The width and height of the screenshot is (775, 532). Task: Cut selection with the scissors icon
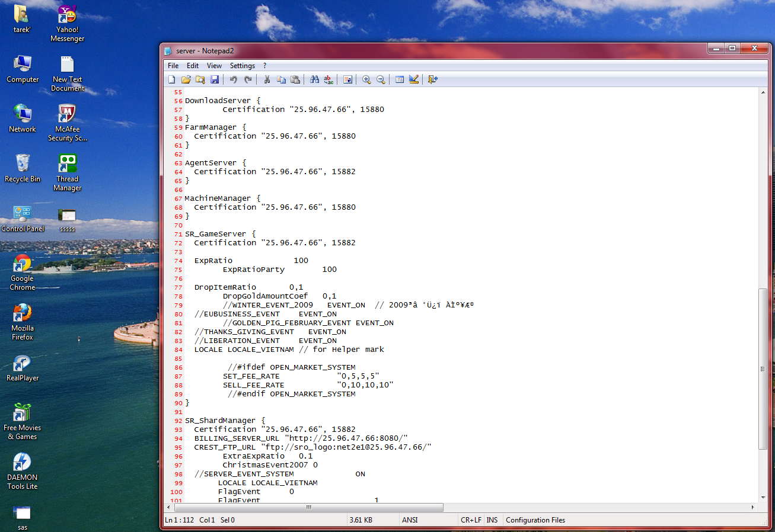click(x=267, y=79)
